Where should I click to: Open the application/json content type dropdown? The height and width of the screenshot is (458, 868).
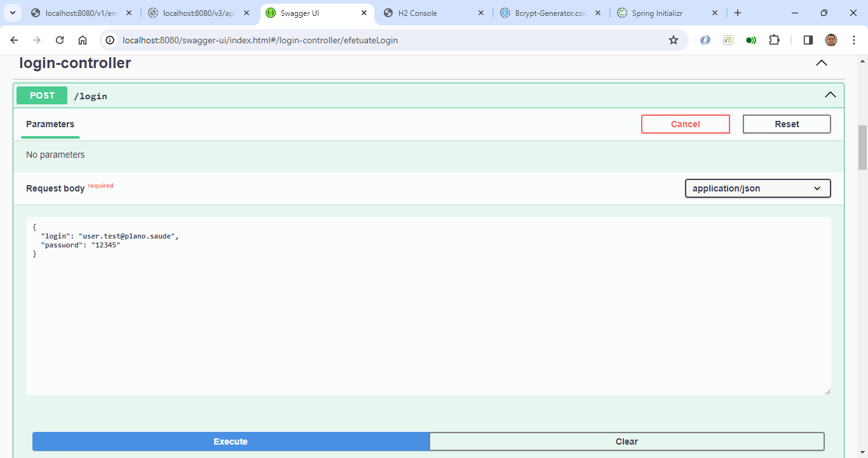(x=757, y=188)
